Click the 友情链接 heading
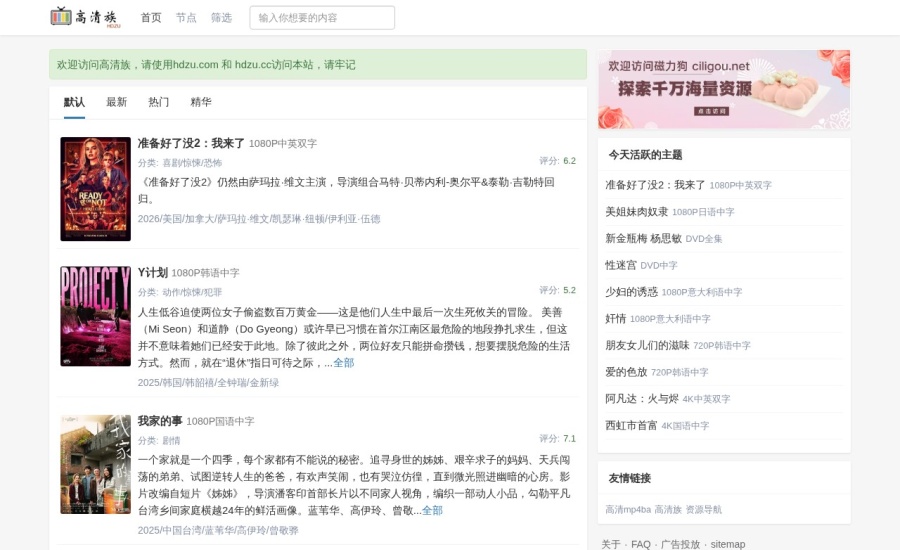Viewport: 900px width, 550px height. click(x=630, y=478)
